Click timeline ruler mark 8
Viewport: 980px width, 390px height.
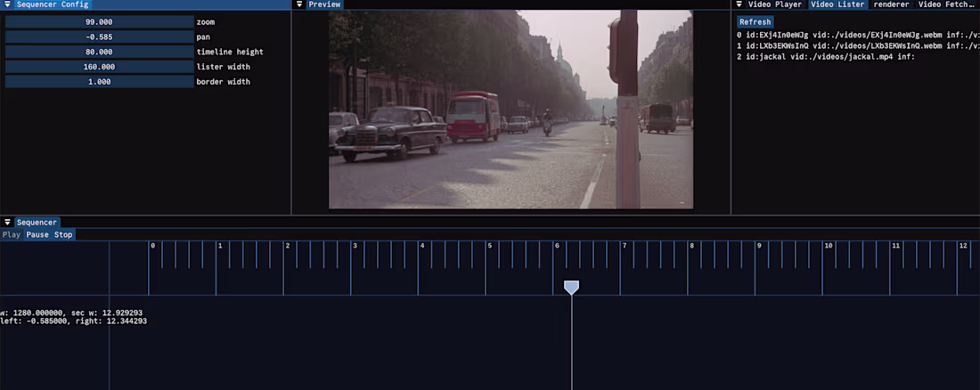tap(692, 246)
